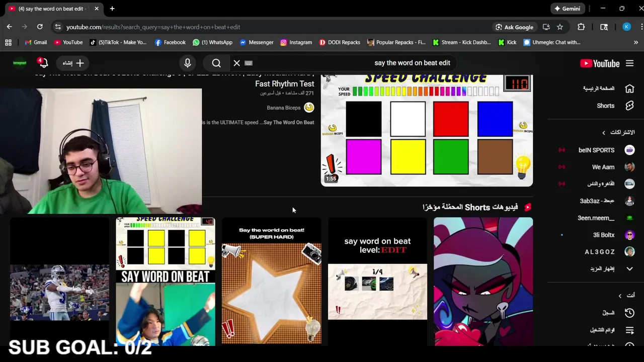This screenshot has height=362, width=644.
Task: Open Banana Biceps channel avatar
Action: tap(309, 107)
